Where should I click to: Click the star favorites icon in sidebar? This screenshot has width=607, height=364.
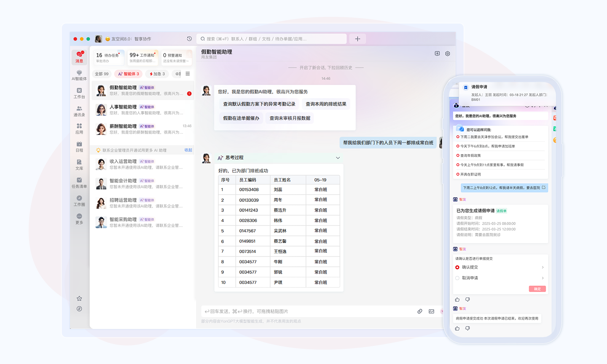tap(79, 298)
